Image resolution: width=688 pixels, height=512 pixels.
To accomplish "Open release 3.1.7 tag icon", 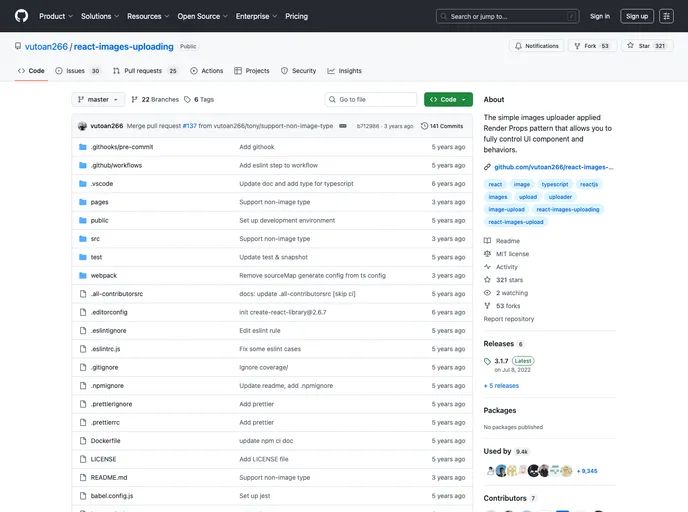I will 487,362.
